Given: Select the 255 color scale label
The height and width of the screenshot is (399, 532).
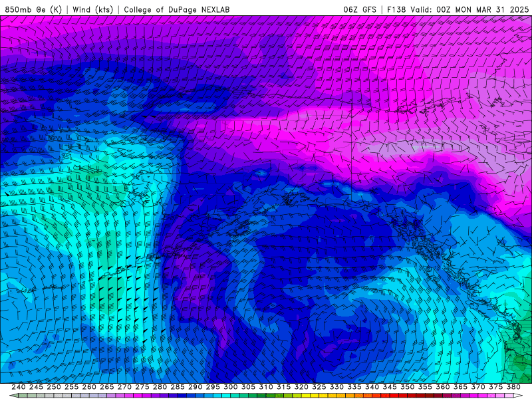Looking at the screenshot, I should click(x=71, y=387).
